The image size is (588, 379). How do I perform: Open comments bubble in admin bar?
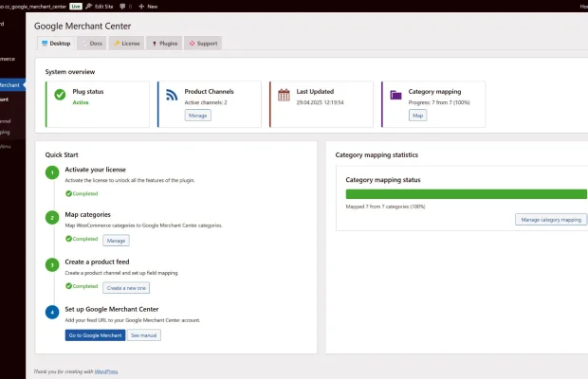click(x=125, y=7)
